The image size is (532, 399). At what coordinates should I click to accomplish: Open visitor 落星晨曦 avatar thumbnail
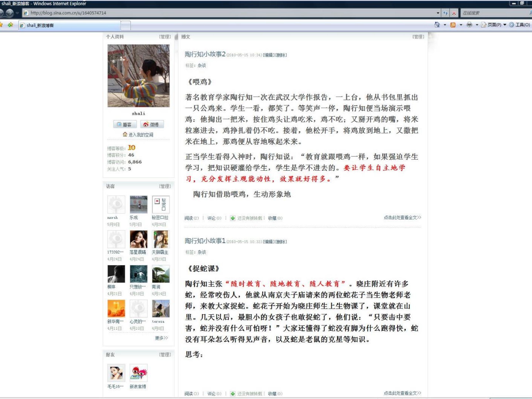pos(139,239)
